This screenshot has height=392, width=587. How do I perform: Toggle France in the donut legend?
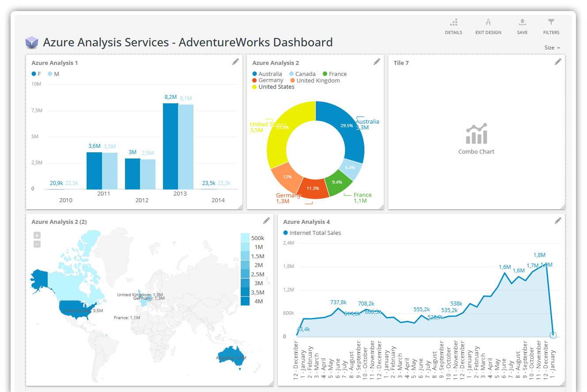(335, 74)
